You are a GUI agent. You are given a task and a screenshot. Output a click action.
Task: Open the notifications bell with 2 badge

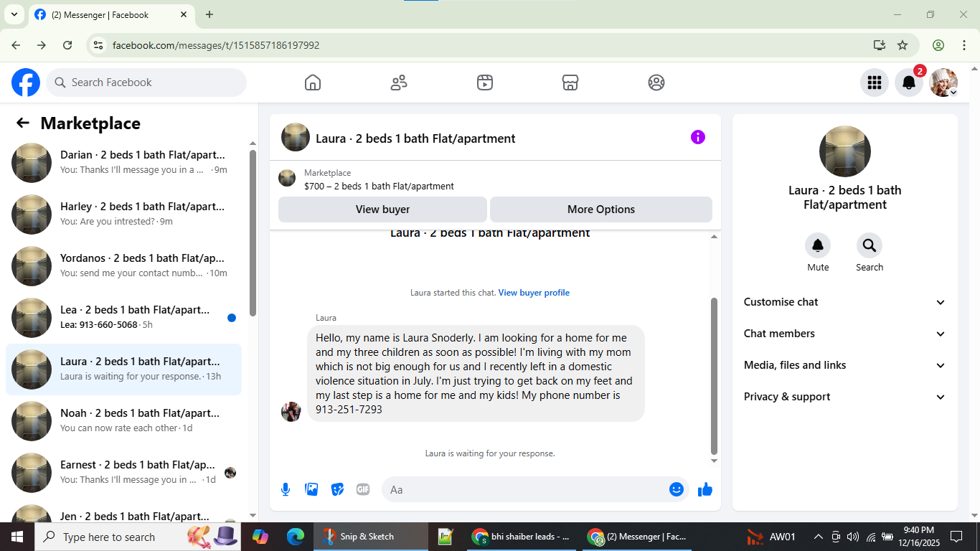coord(909,83)
